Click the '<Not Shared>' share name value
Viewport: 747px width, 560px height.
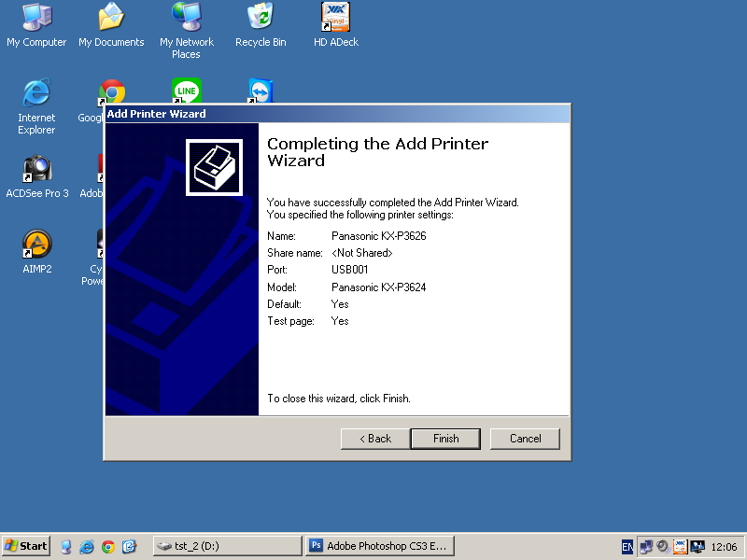tap(362, 253)
